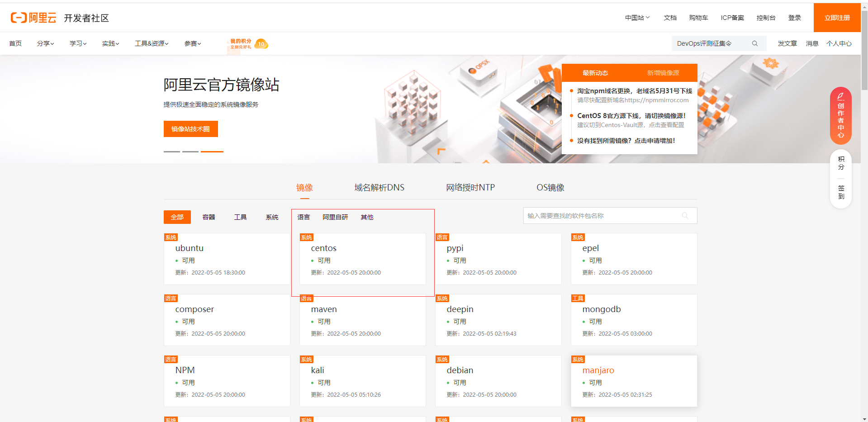Image resolution: width=868 pixels, height=422 pixels.
Task: Open the deepin mirror card
Action: [x=498, y=320]
